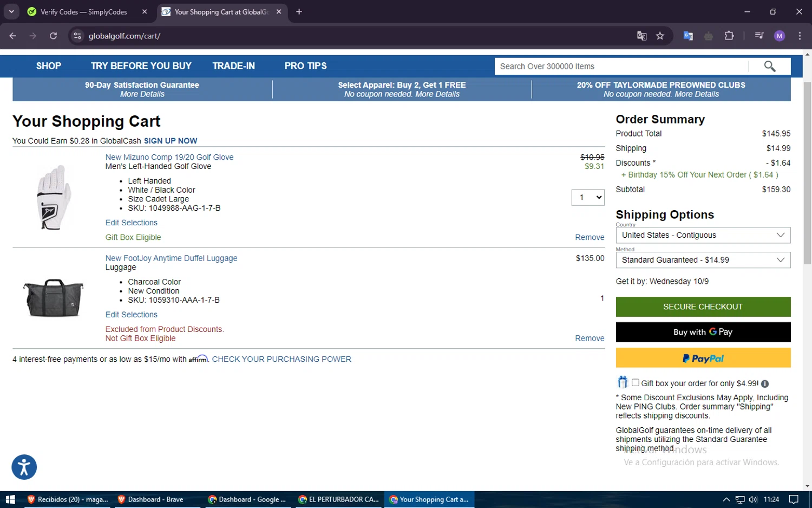This screenshot has height=508, width=812.
Task: Open EL PERTURBADOR taskbar window
Action: tap(339, 499)
